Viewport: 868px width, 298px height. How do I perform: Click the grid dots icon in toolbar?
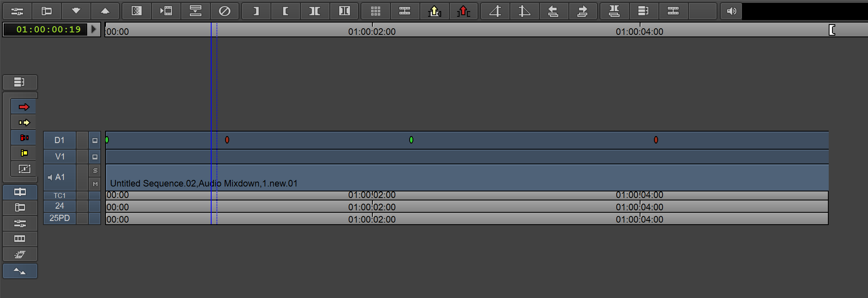point(376,11)
